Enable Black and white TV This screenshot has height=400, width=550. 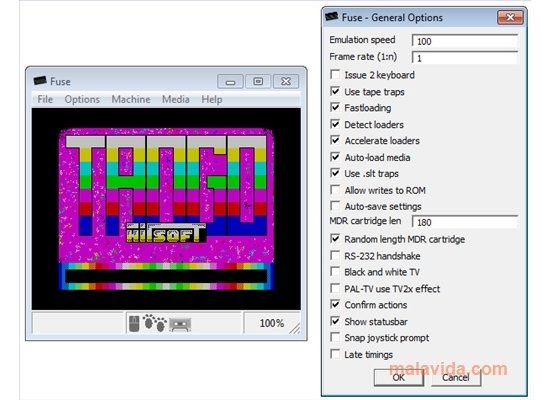335,272
